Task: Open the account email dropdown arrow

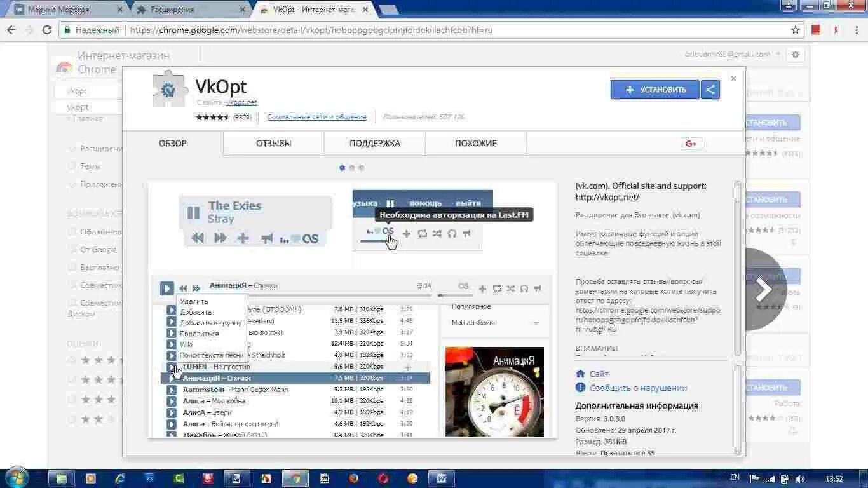Action: 778,55
